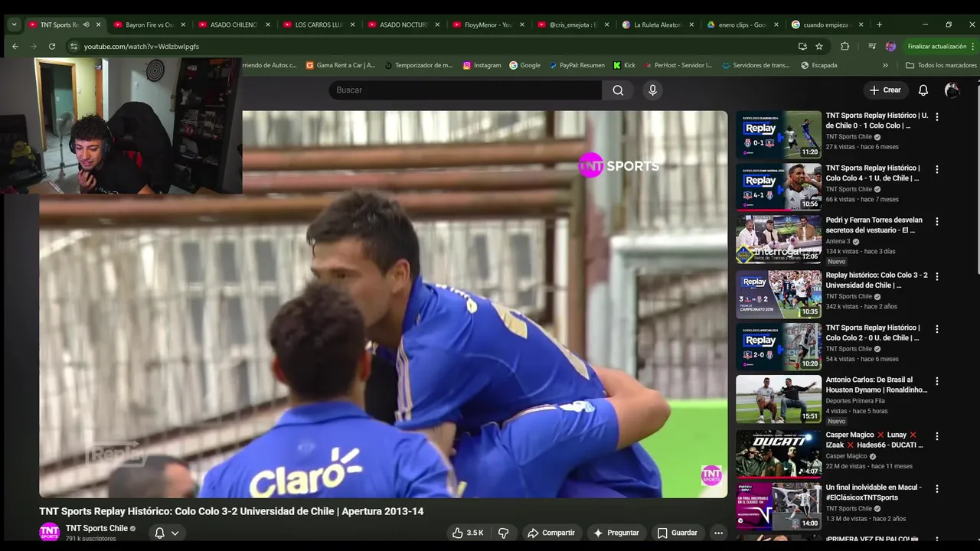Open the Chrome profile avatar
This screenshot has height=551, width=980.
coord(890,46)
